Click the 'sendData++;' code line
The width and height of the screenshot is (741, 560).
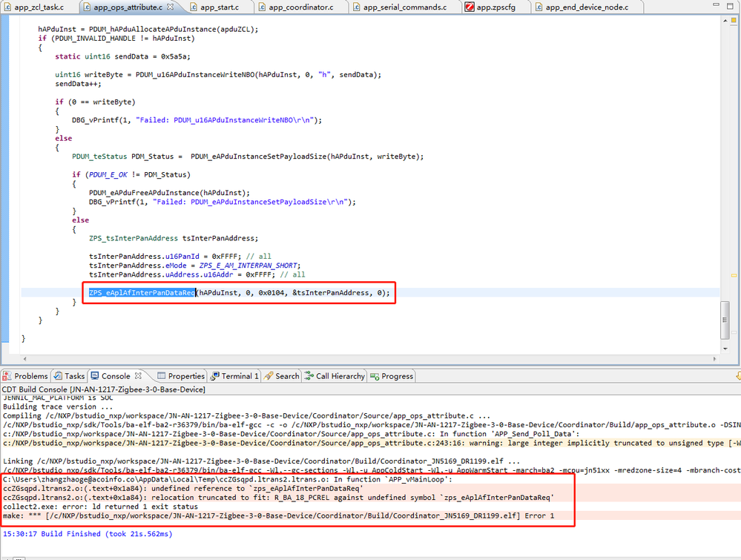pyautogui.click(x=78, y=84)
